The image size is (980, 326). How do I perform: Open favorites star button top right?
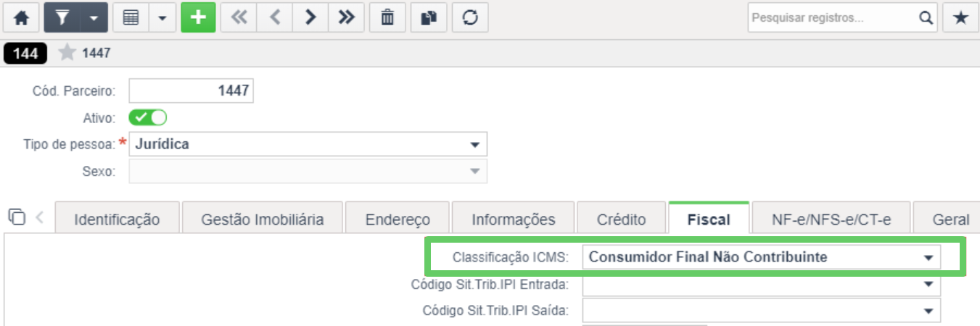click(960, 18)
